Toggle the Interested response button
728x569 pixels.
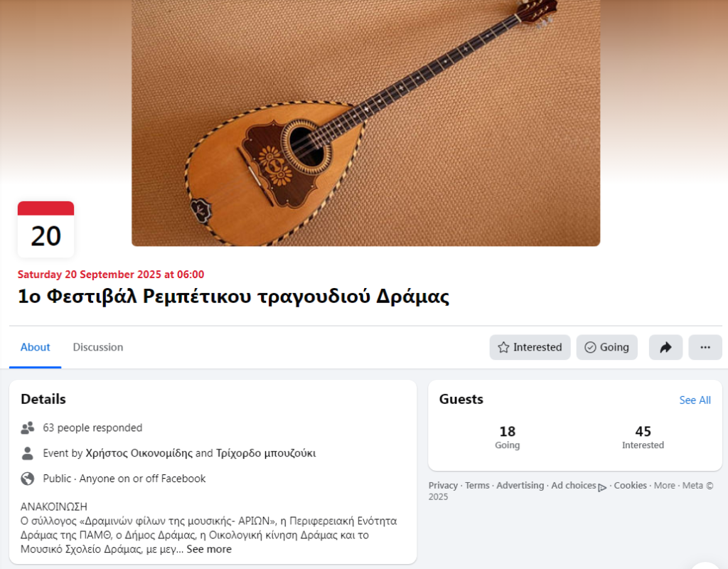point(530,347)
